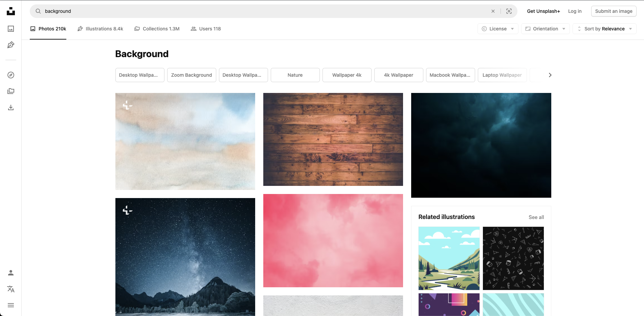Image resolution: width=644 pixels, height=316 pixels.
Task: Open the Explore compass icon in the sidebar
Action: pos(11,75)
